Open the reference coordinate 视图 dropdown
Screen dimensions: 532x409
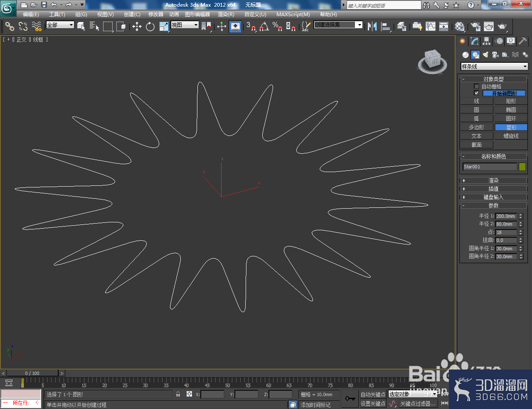point(185,25)
